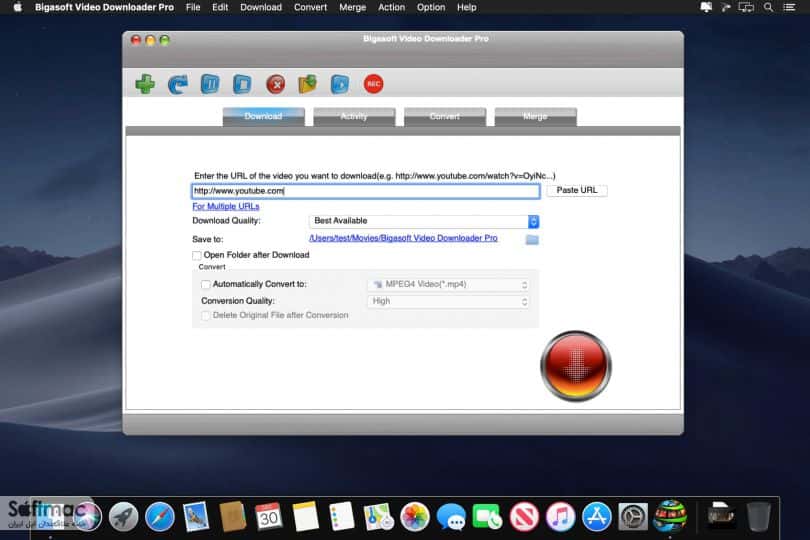Click the blue curved arrow Resume icon

pos(178,84)
